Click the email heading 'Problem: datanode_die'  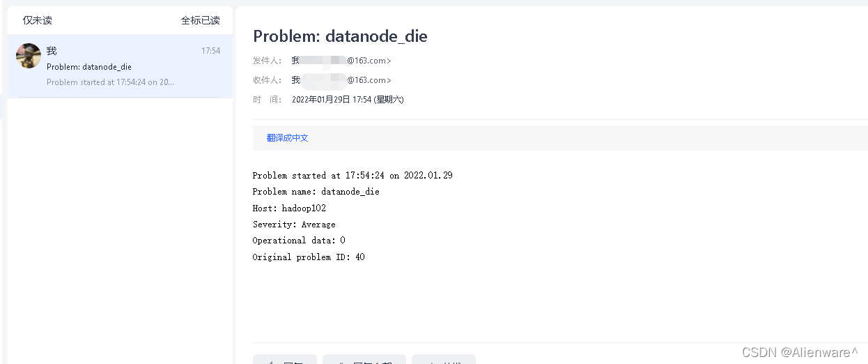(x=340, y=36)
